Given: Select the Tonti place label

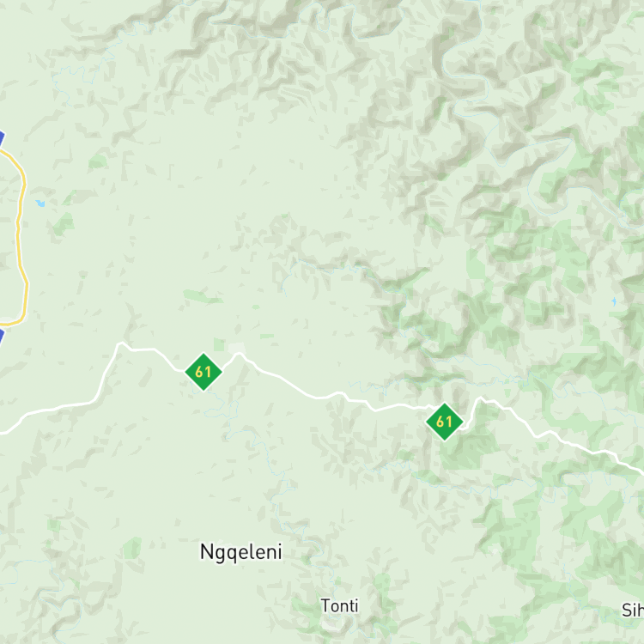Looking at the screenshot, I should coord(339,606).
